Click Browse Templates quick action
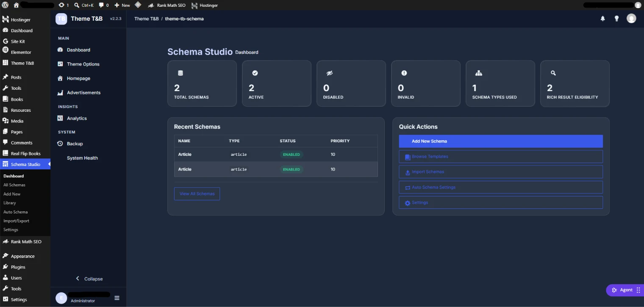Screen dimensions: 644x307 [501, 156]
